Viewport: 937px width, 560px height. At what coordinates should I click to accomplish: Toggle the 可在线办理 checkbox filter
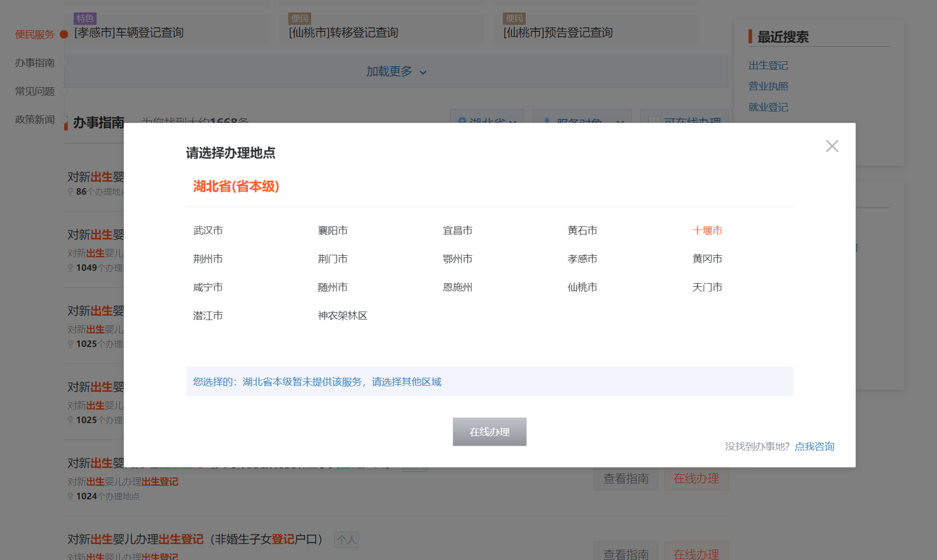tap(654, 120)
